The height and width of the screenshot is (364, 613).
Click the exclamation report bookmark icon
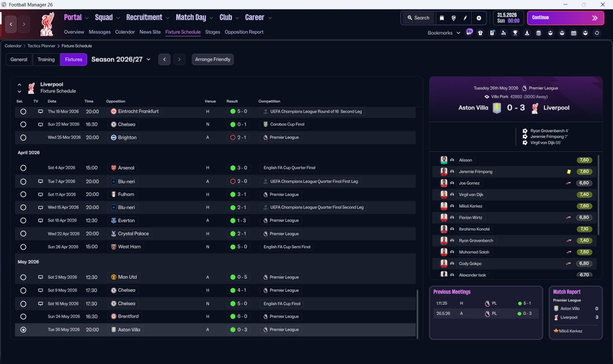[x=492, y=33]
